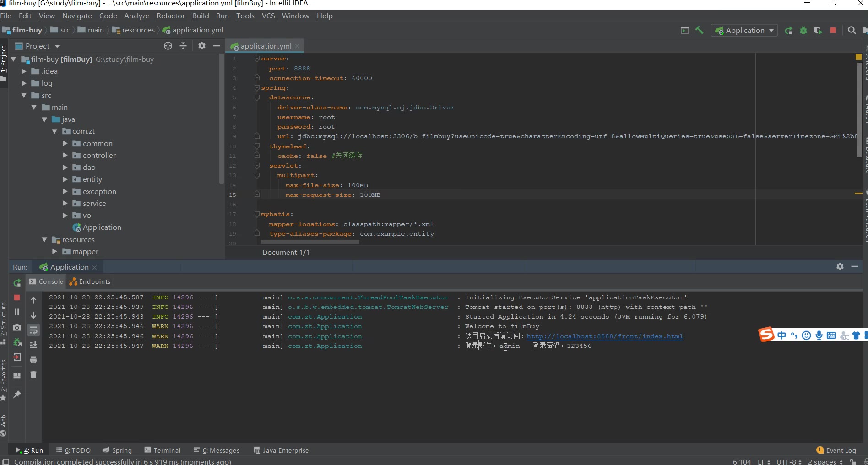868x465 pixels.
Task: Open the Event Log button
Action: (x=836, y=450)
